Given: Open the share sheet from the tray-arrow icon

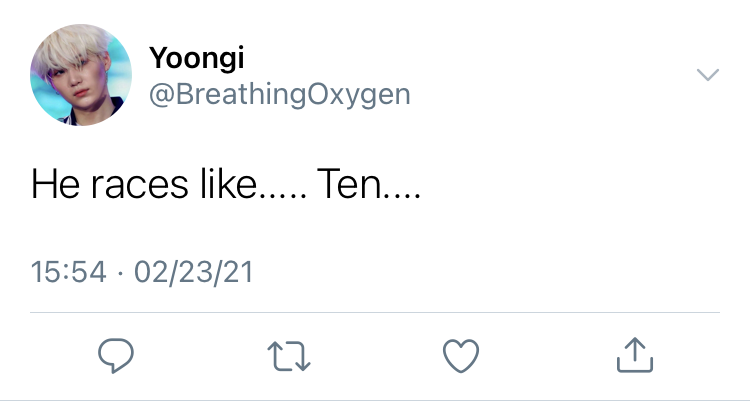Looking at the screenshot, I should click(x=635, y=355).
